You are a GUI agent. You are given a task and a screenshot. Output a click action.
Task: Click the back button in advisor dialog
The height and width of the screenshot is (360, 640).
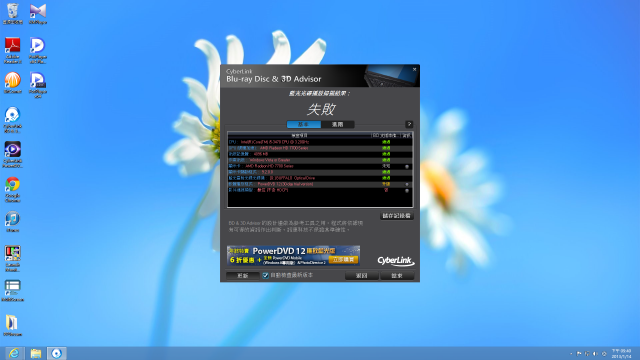[362, 276]
